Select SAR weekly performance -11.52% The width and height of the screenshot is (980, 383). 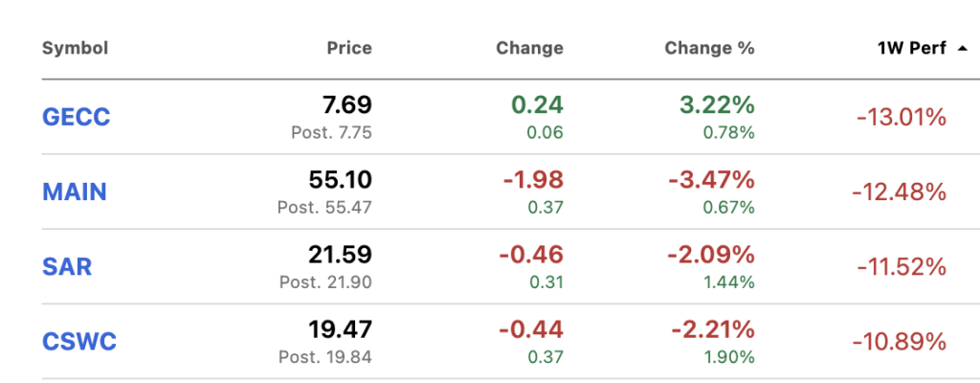point(899,267)
